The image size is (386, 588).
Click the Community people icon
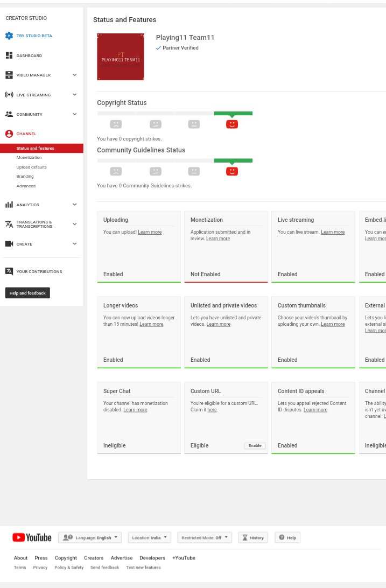9,114
